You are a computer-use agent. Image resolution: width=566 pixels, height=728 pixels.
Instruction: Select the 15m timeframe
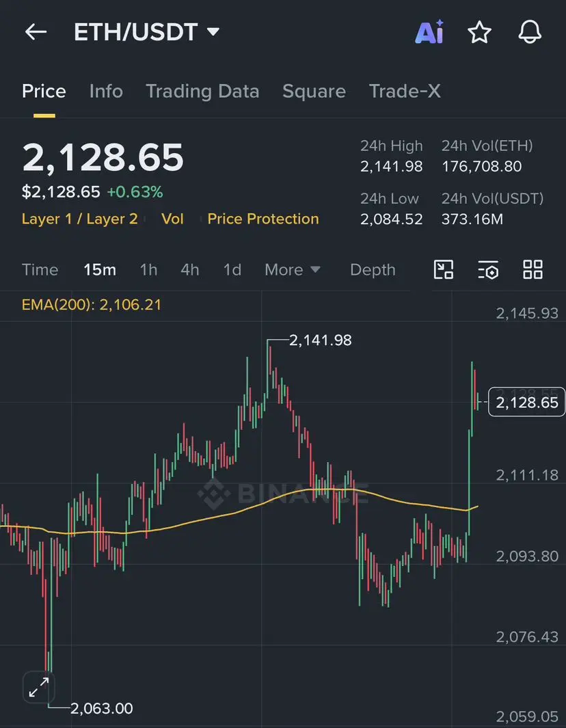(x=100, y=270)
